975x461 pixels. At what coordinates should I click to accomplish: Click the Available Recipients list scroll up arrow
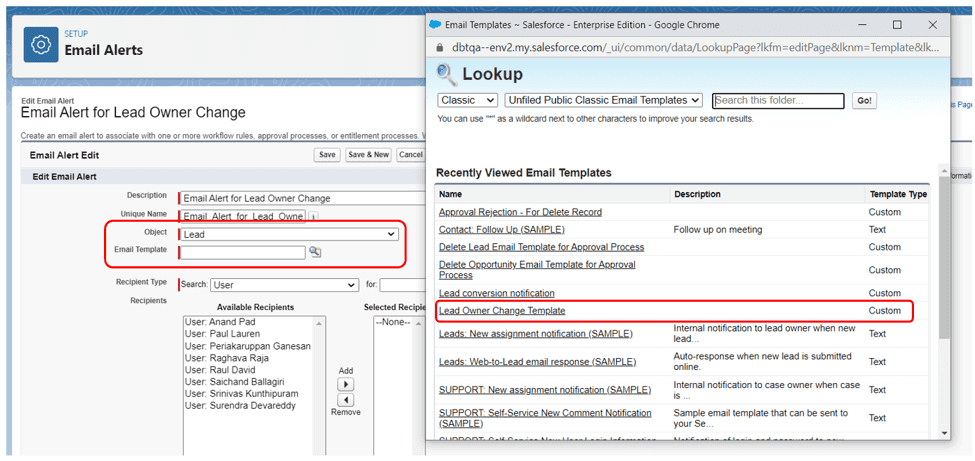pyautogui.click(x=319, y=323)
